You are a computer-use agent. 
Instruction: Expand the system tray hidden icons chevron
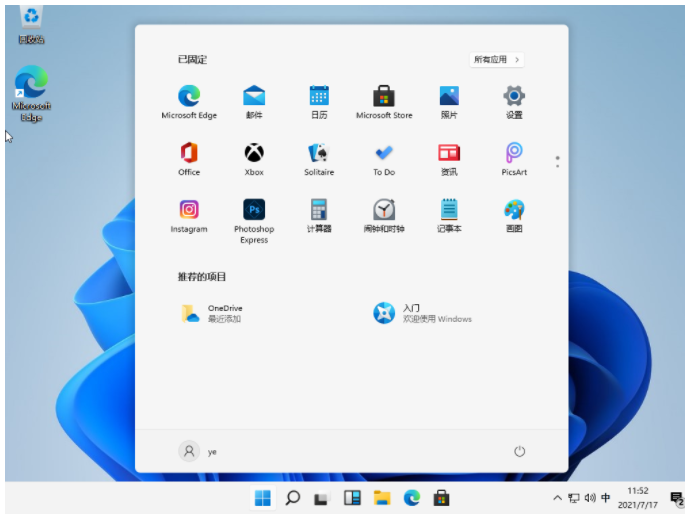click(x=558, y=498)
